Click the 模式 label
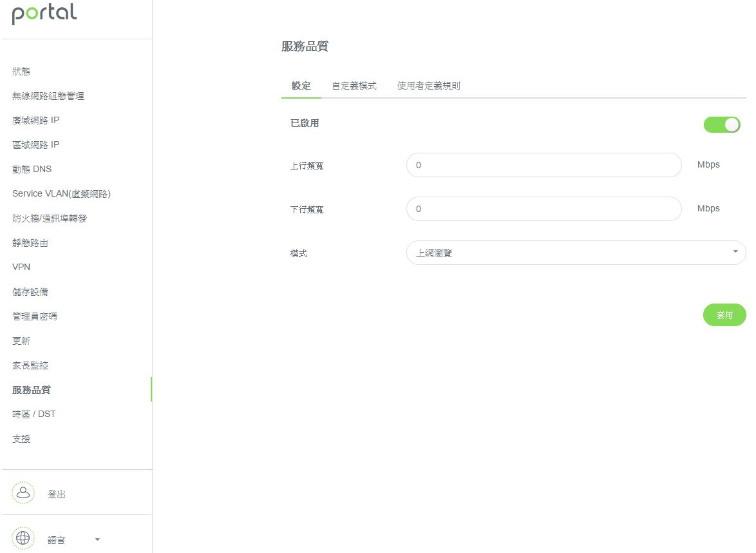Viewport: 756px width, 553px height. pos(298,253)
